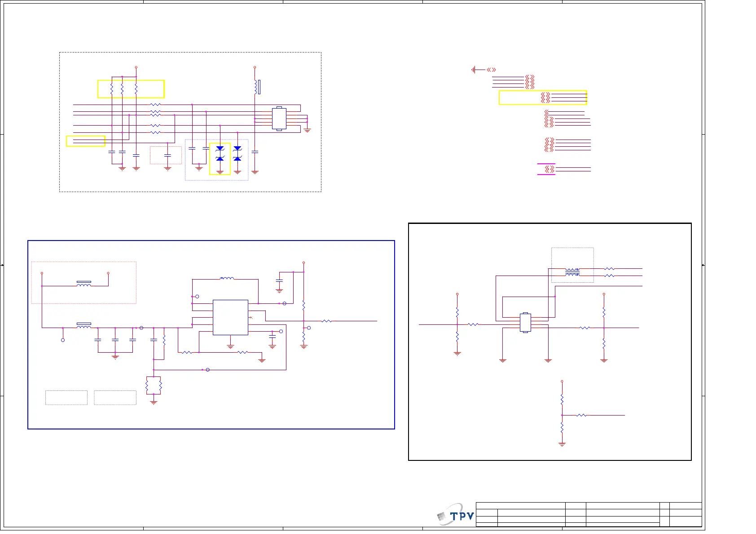The width and height of the screenshot is (756, 534).
Task: Click the yellow box around three pull-up resistors
Action: pyautogui.click(x=131, y=89)
